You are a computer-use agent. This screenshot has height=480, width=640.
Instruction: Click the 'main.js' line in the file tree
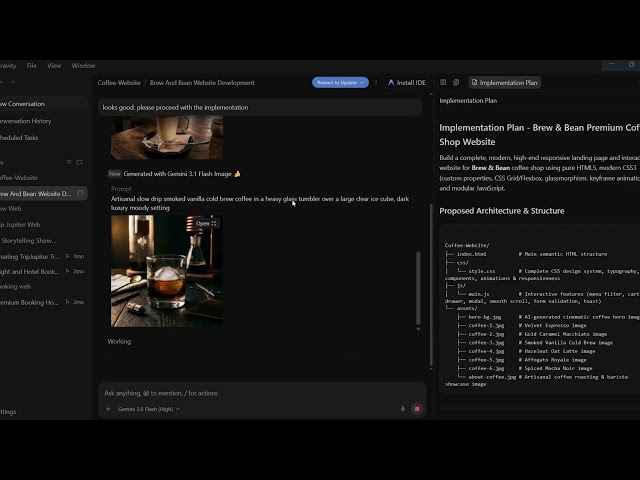pos(542,294)
